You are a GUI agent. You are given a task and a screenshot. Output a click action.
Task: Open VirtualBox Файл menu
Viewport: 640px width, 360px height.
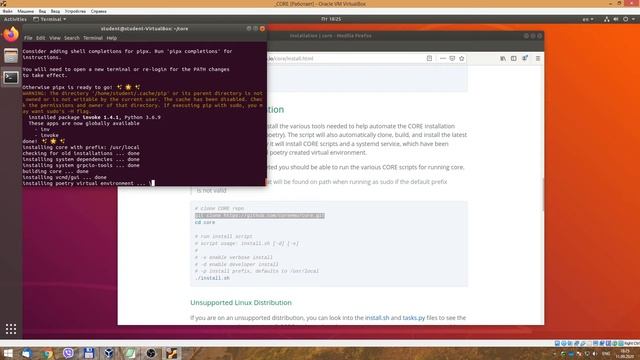pyautogui.click(x=7, y=11)
